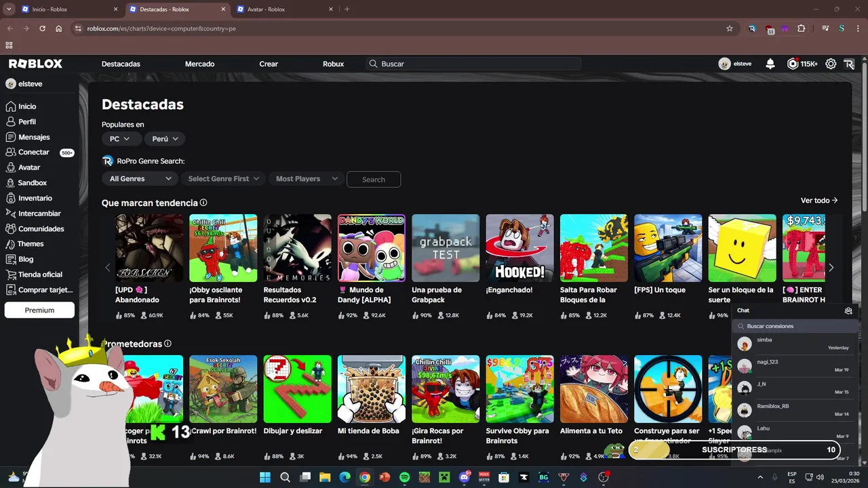This screenshot has width=868, height=488.
Task: Open the Dandy's World thumbnail
Action: pyautogui.click(x=372, y=248)
